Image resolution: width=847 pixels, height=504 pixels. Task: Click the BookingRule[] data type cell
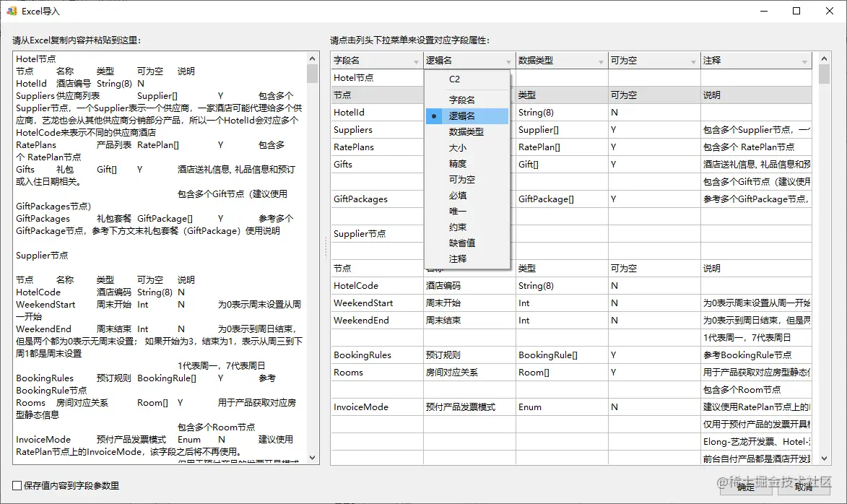tap(562, 355)
